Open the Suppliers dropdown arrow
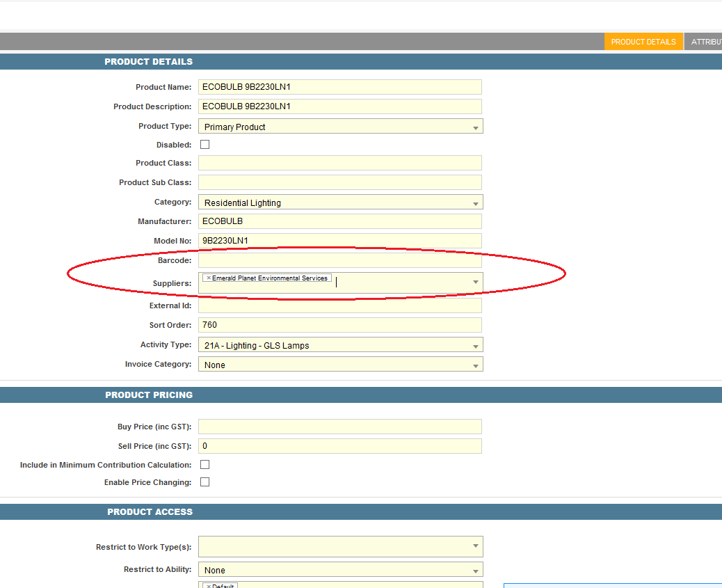This screenshot has width=722, height=588. click(476, 282)
